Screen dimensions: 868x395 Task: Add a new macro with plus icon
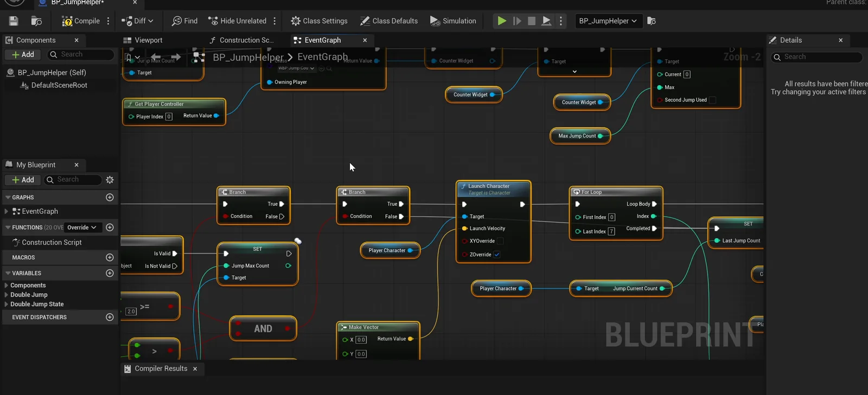click(110, 257)
